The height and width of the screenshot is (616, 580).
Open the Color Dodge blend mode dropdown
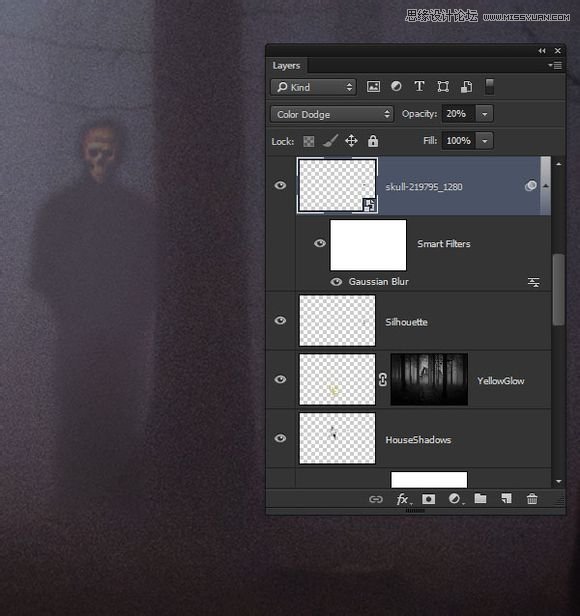tap(332, 114)
